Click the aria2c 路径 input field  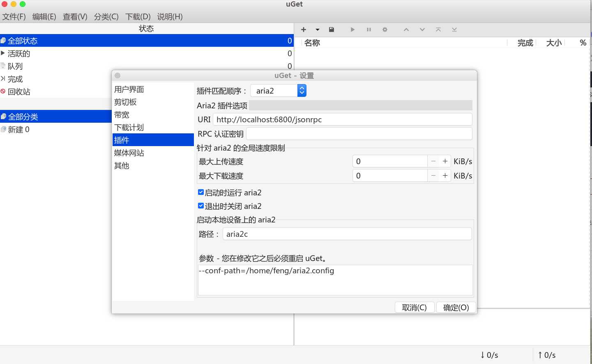(347, 234)
